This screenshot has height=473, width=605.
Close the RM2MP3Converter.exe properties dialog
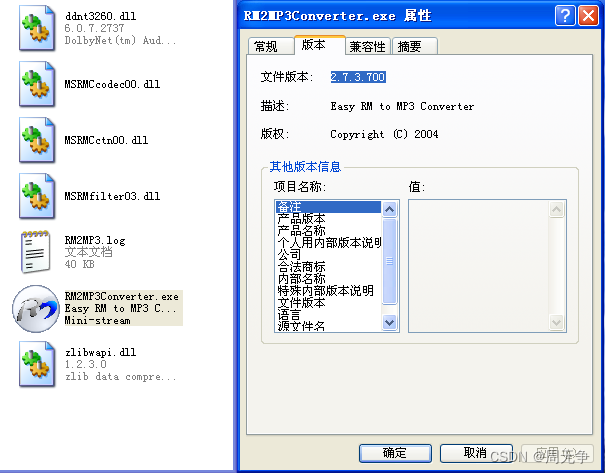click(x=588, y=16)
